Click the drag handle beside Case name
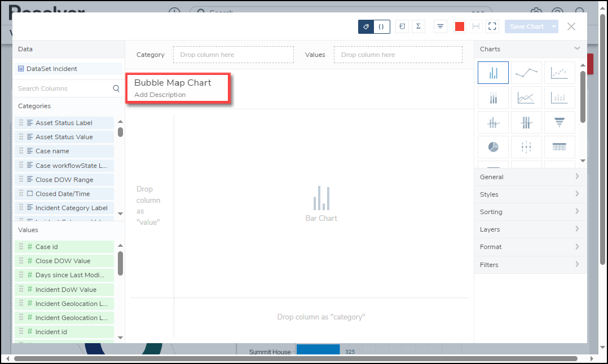 21,151
